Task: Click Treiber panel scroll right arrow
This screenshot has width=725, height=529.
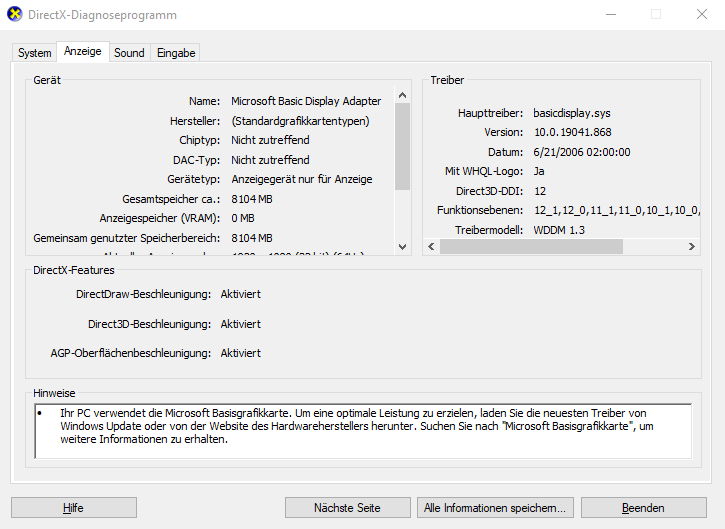Action: point(692,246)
